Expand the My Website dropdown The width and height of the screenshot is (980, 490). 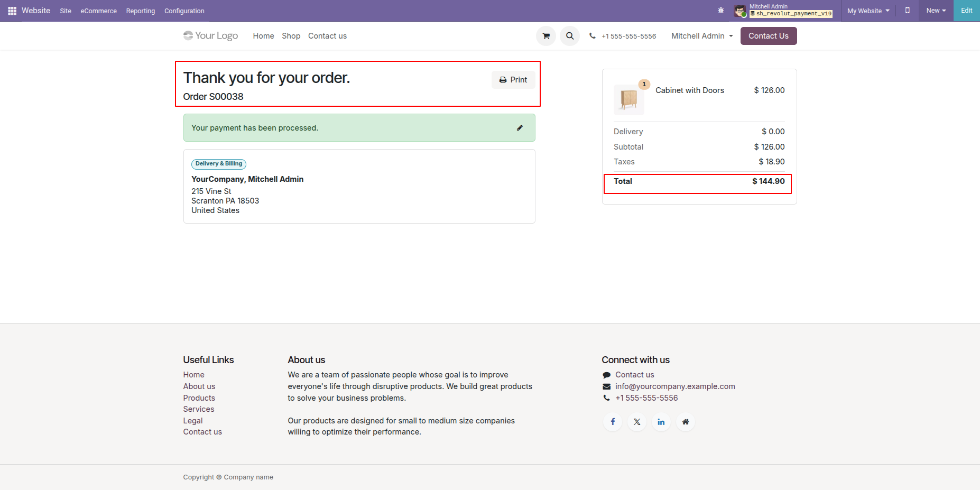click(868, 11)
